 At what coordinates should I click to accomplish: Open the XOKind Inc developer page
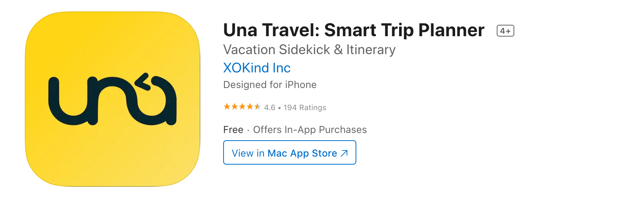[x=257, y=68]
